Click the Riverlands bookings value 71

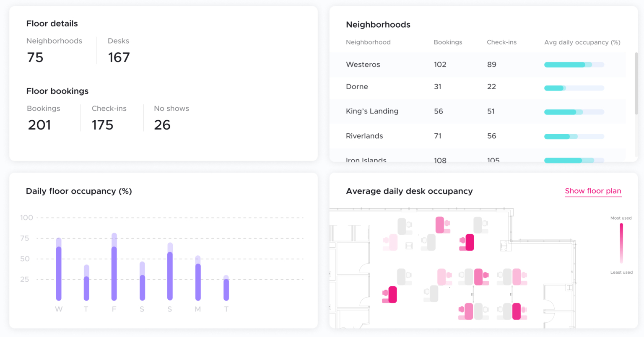(438, 136)
